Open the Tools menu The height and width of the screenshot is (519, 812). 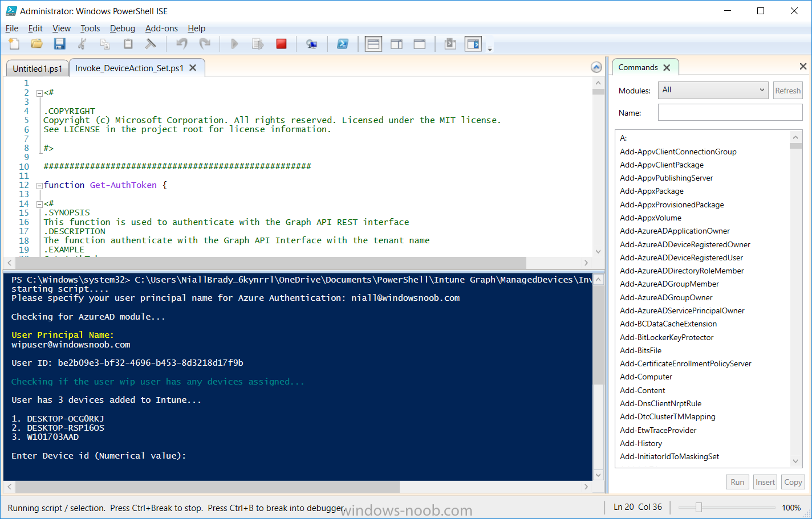[x=90, y=28]
